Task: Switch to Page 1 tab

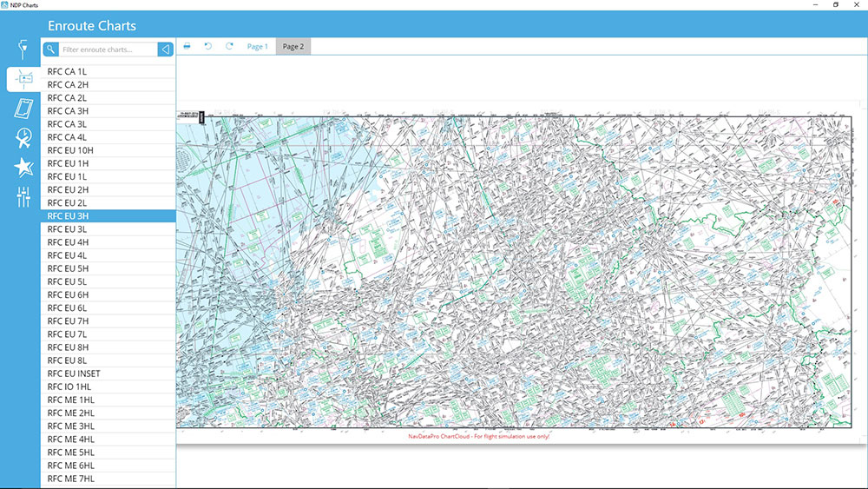Action: click(258, 47)
